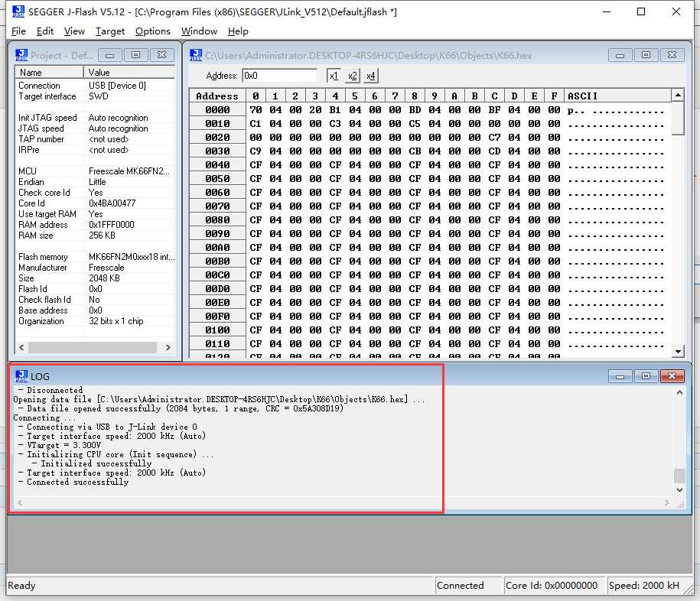700x601 pixels.
Task: Click the 'VTarget = 3.300V' log line
Action: click(63, 445)
